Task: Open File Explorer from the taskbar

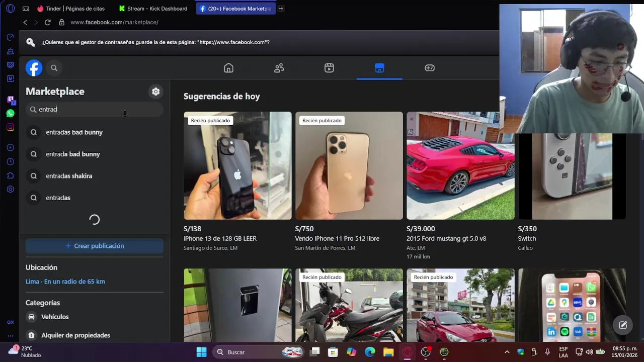Action: tap(388, 352)
